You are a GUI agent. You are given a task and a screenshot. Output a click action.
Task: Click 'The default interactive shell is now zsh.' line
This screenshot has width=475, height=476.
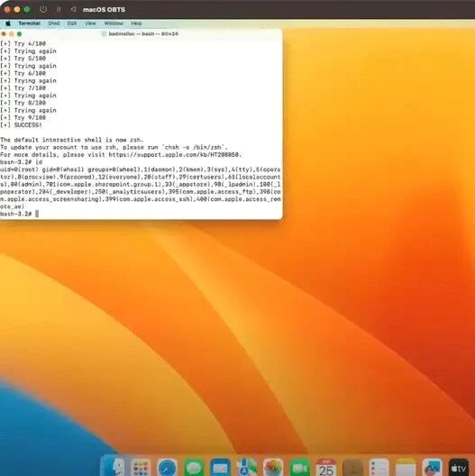[72, 140]
